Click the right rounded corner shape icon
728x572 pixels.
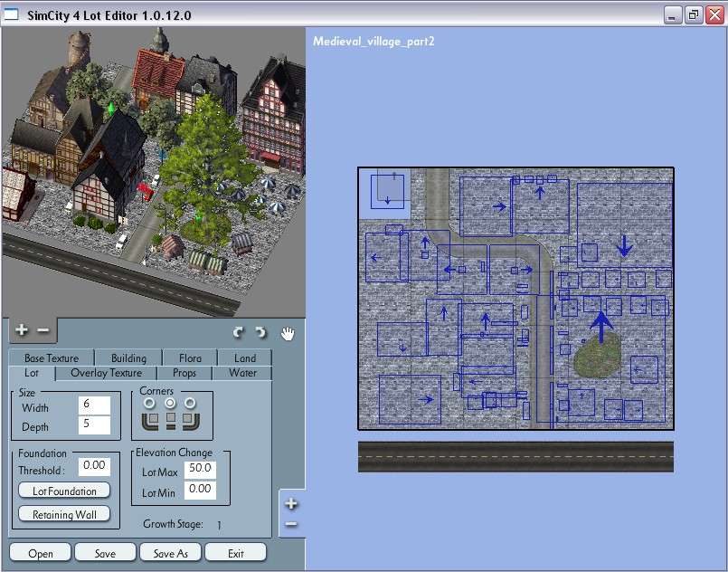(x=191, y=422)
